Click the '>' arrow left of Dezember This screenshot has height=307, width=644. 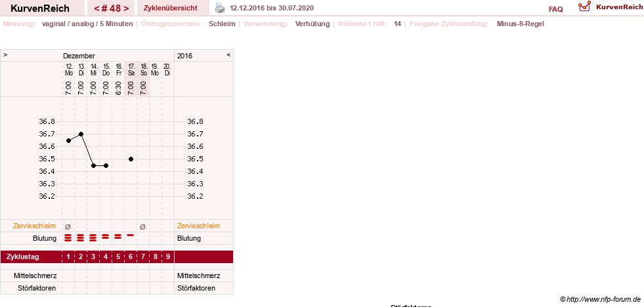[5, 54]
